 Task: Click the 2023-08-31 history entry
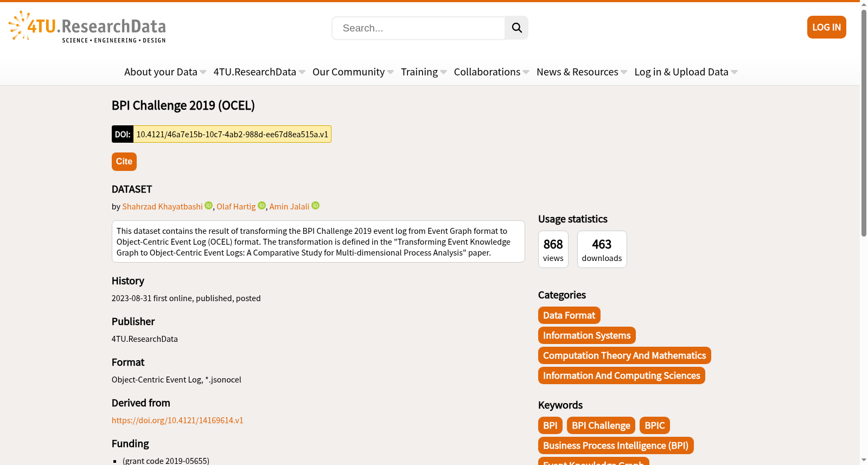point(186,298)
